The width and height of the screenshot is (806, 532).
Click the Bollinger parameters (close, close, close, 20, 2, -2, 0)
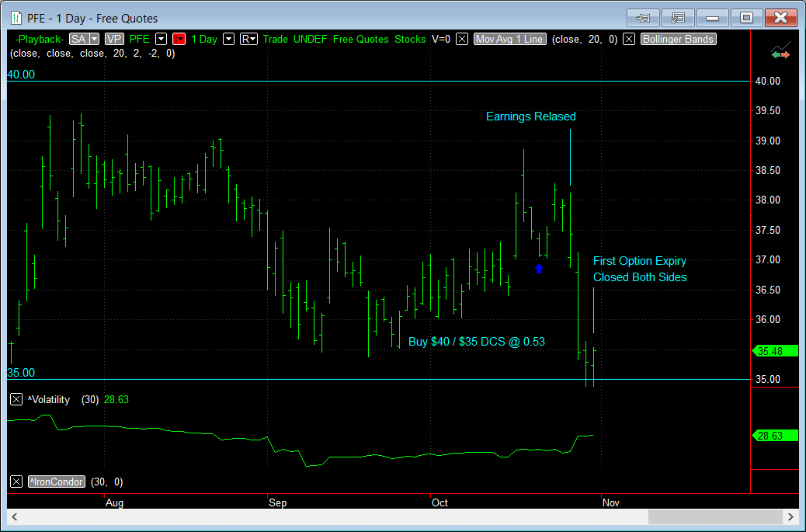pyautogui.click(x=92, y=54)
